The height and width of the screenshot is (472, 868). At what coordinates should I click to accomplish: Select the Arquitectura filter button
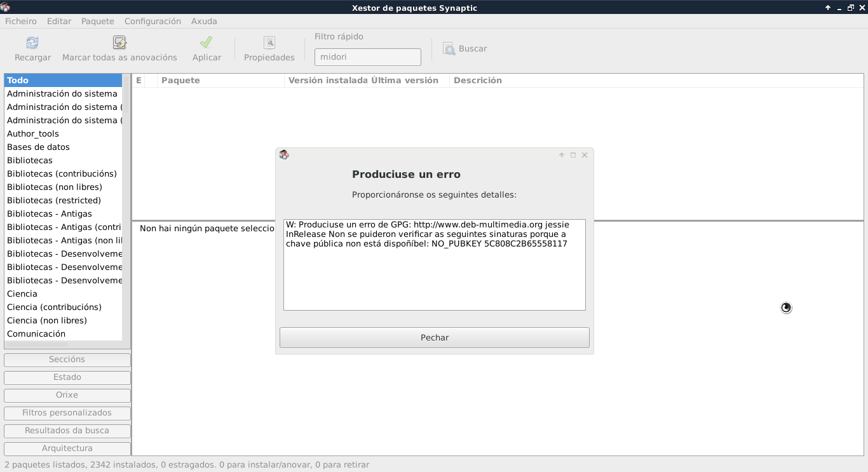click(x=67, y=448)
